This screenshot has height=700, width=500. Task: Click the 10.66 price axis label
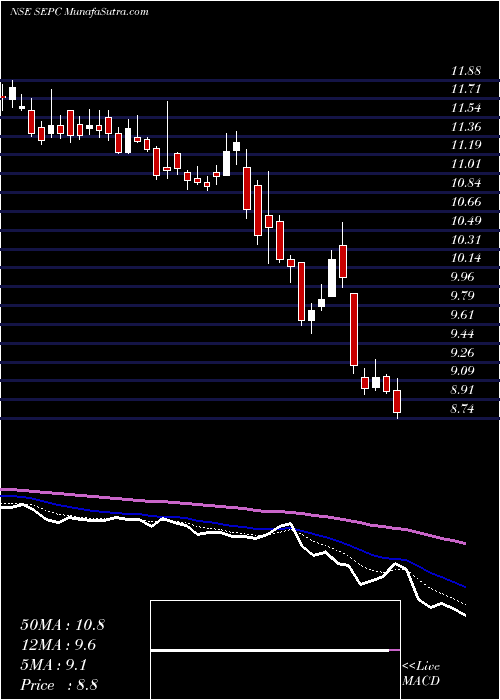coord(466,202)
